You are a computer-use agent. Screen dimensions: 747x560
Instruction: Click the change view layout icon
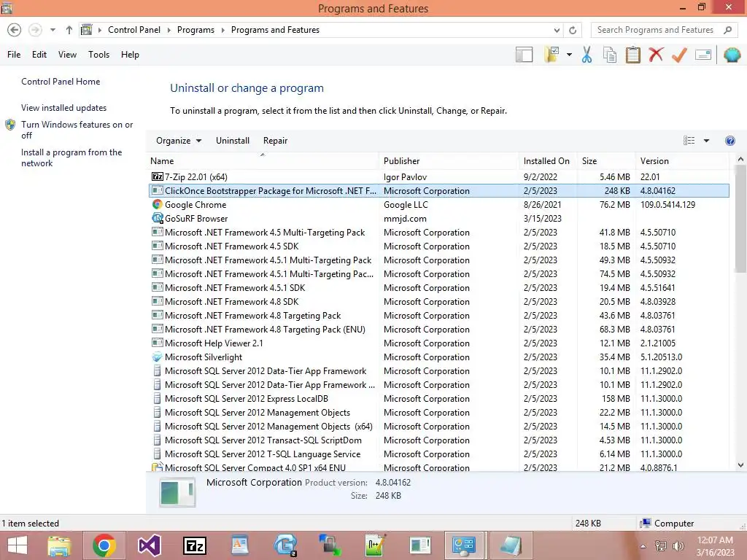tap(689, 141)
